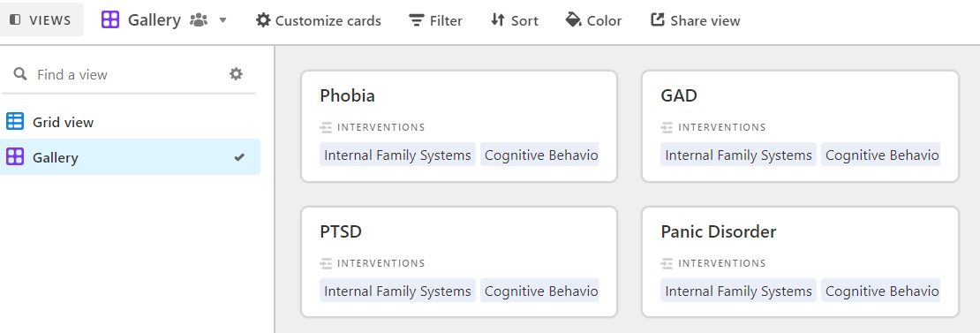
Task: Open the Phobia card
Action: (459, 126)
